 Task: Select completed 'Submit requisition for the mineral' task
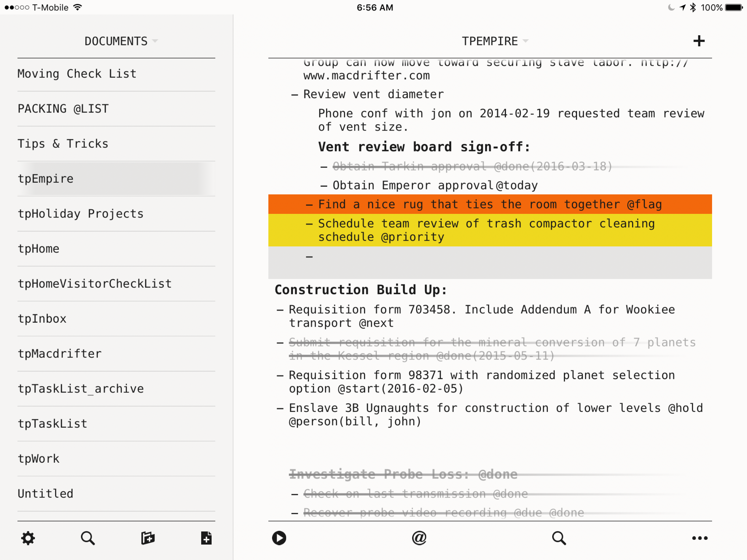click(492, 349)
